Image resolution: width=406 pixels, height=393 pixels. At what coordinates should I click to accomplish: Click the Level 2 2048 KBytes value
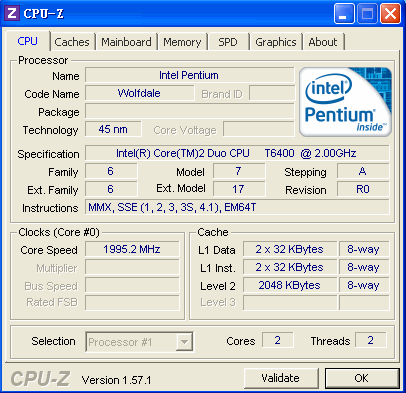coord(290,285)
